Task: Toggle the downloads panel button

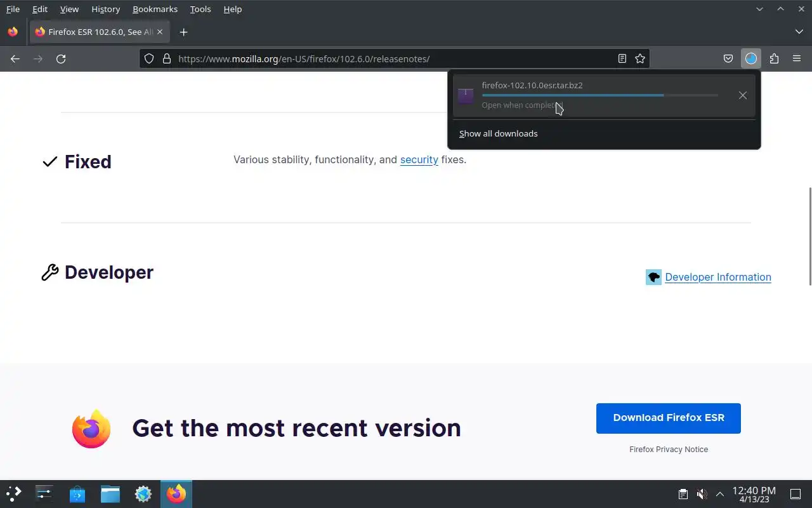Action: point(751,58)
